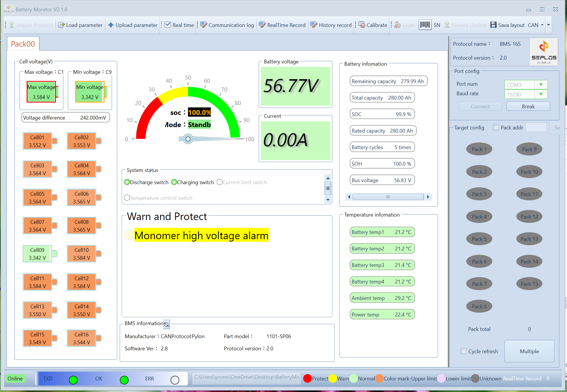Viewport: 567px width, 392px height.
Task: Click the BMS information refresh icon
Action: coord(167,325)
